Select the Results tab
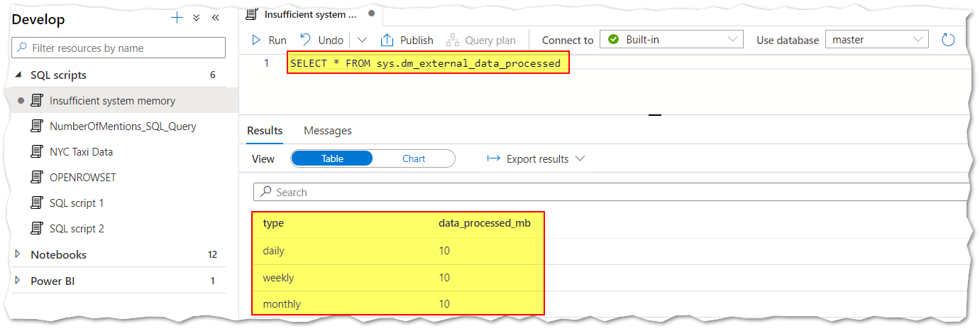The height and width of the screenshot is (329, 980). (x=265, y=131)
